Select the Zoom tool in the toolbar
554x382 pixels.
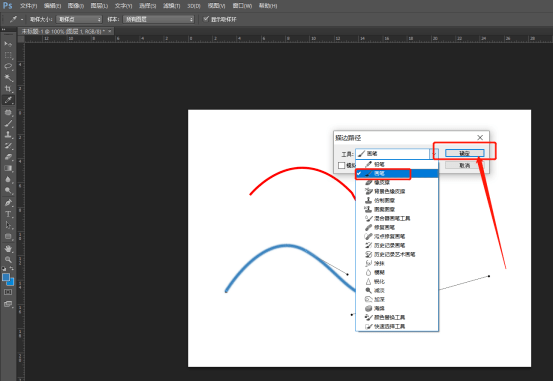(8, 260)
